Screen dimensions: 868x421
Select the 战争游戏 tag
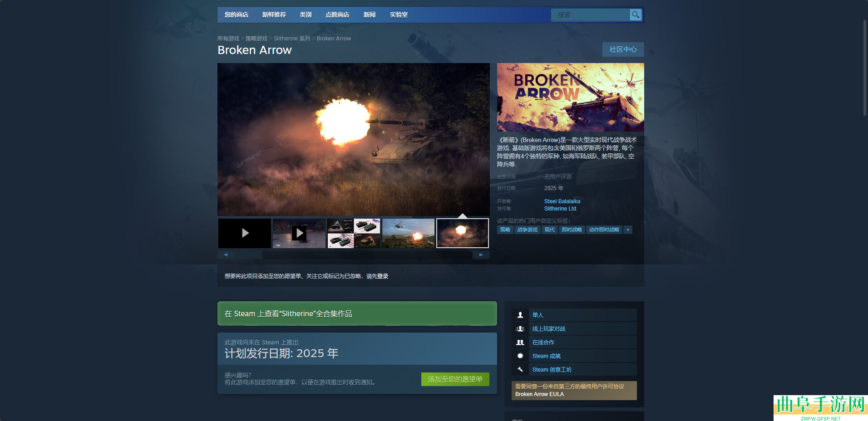528,230
